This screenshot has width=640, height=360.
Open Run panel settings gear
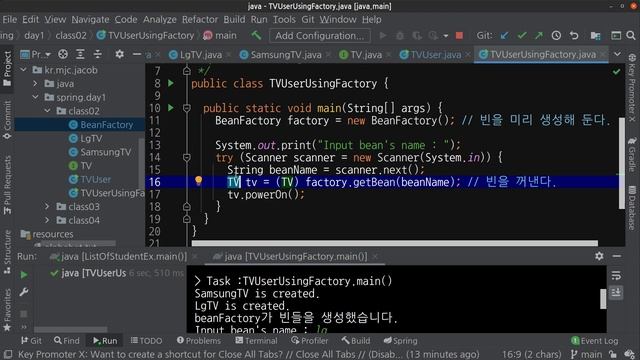(x=599, y=256)
